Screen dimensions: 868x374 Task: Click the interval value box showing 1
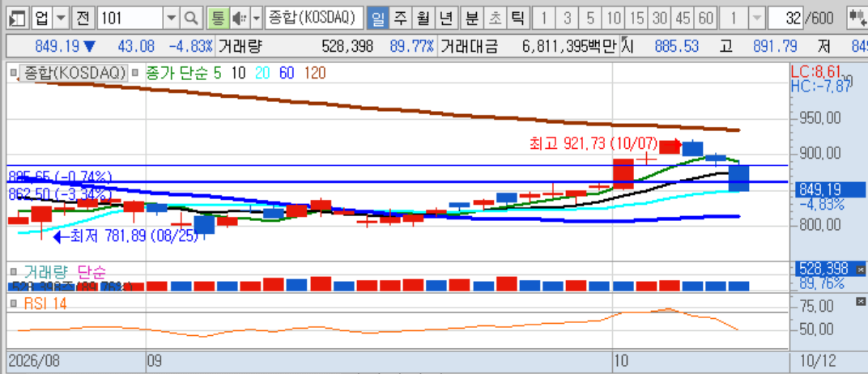tap(734, 19)
